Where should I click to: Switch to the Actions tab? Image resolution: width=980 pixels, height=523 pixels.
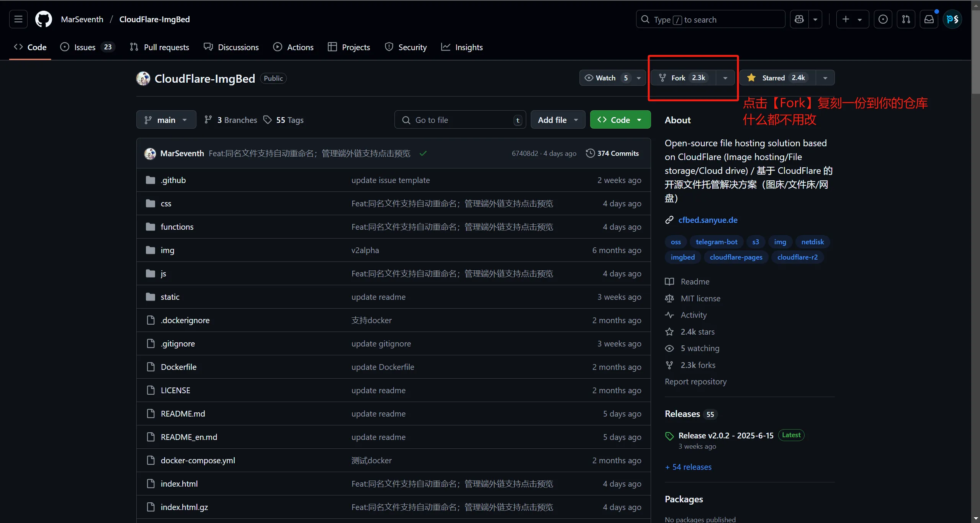coord(293,47)
